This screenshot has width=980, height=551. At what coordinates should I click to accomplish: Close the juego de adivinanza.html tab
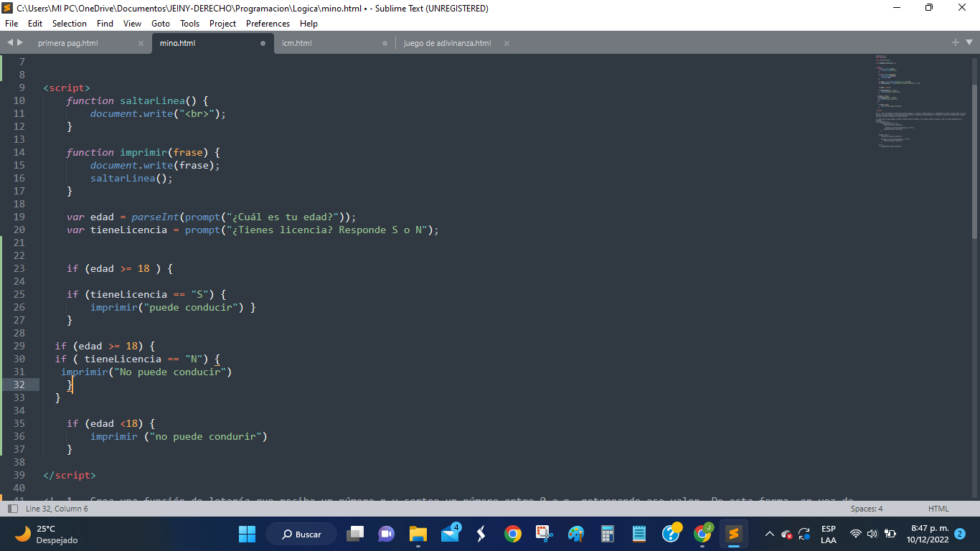point(507,43)
